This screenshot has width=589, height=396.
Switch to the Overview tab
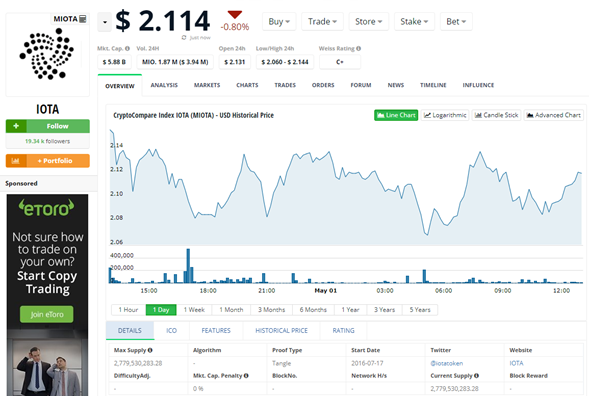pos(120,86)
